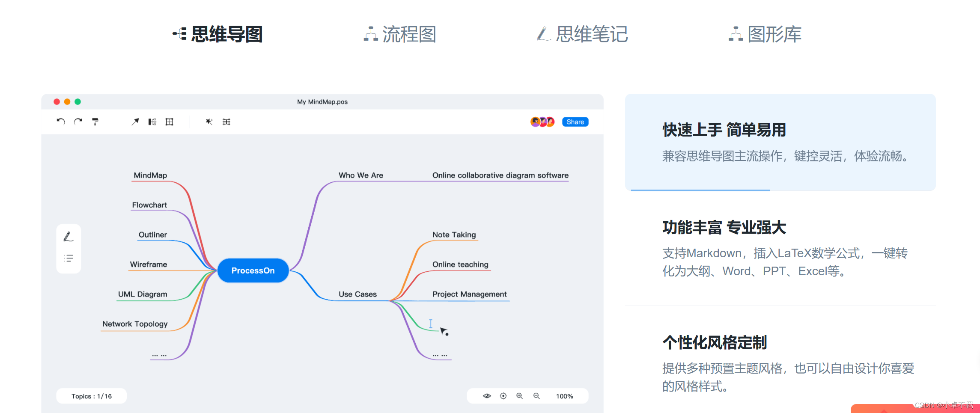Click the collaborator avatars group

[542, 122]
